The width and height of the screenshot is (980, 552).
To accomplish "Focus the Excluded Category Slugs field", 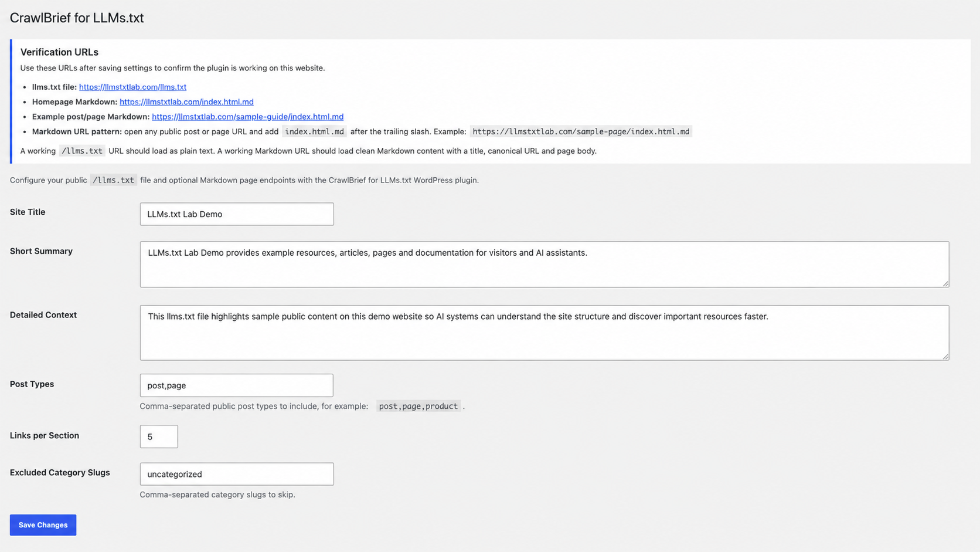I will 237,474.
